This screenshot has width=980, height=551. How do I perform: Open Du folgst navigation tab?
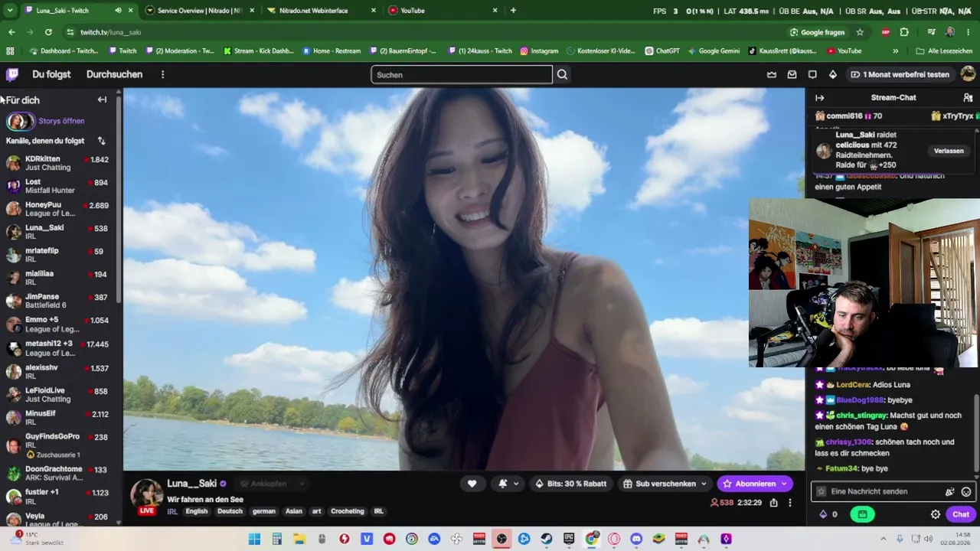tap(51, 74)
